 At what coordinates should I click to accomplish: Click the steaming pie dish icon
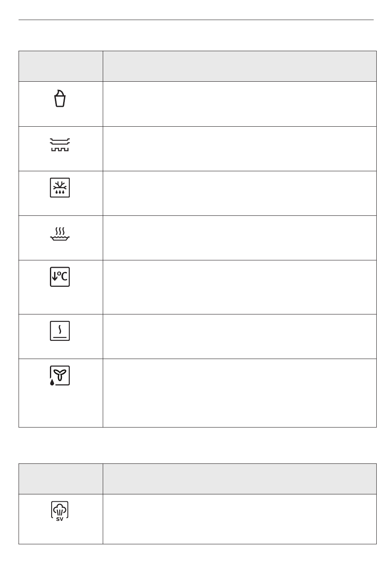pos(60,234)
